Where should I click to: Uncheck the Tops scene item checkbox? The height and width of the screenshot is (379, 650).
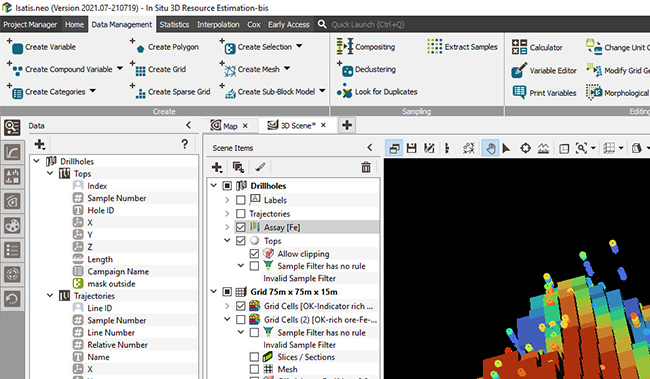[241, 241]
